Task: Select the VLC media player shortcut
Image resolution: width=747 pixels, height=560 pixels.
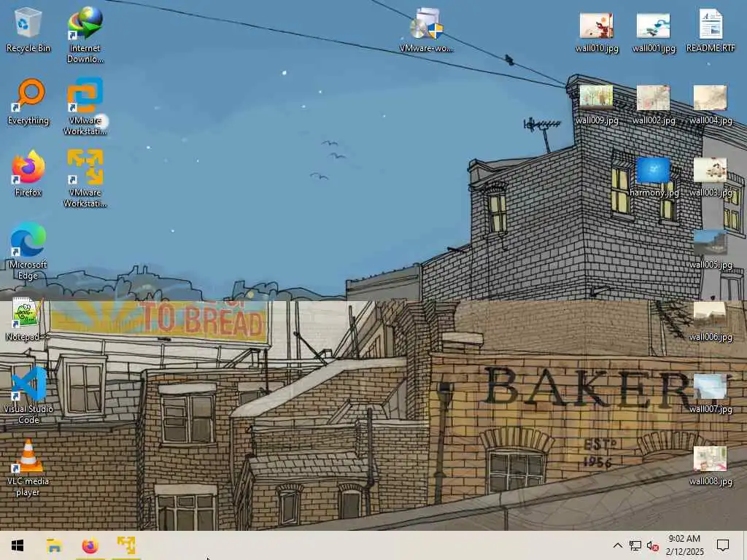Action: (28, 468)
